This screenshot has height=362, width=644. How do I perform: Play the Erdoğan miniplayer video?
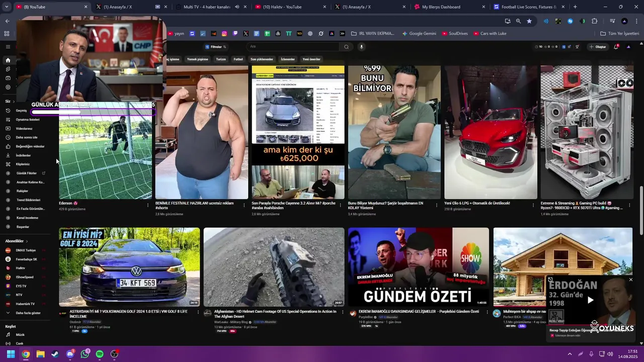590,300
